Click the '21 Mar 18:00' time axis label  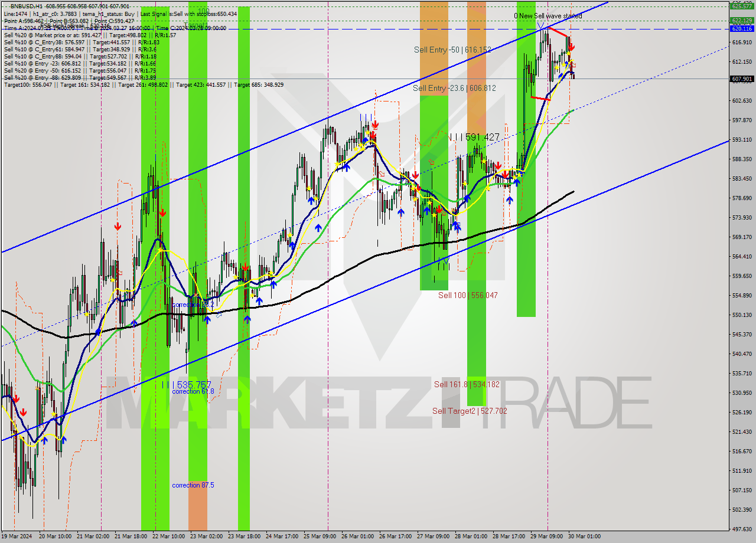(x=131, y=537)
